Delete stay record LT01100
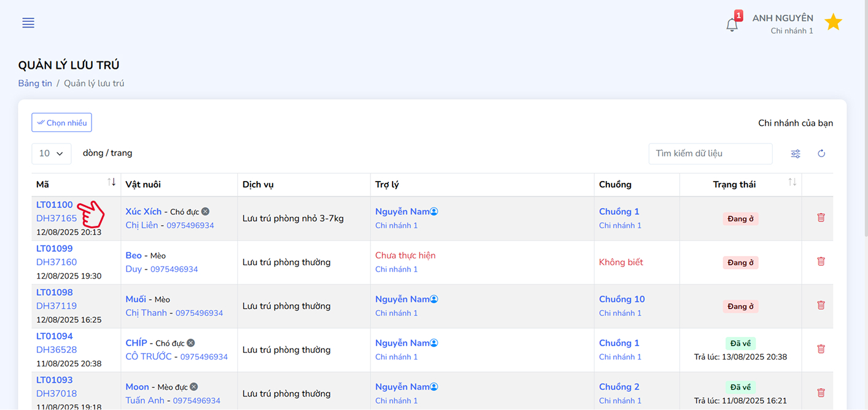The image size is (868, 410). coord(821,218)
